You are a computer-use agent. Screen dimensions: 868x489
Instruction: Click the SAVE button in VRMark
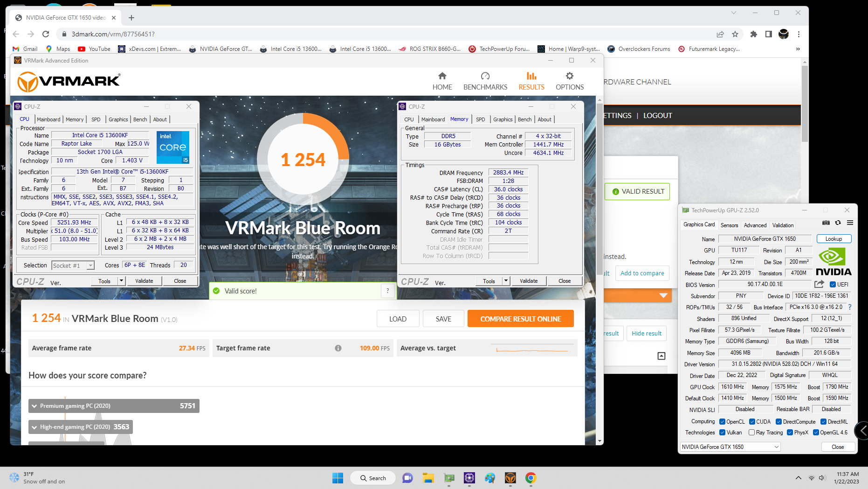443,319
